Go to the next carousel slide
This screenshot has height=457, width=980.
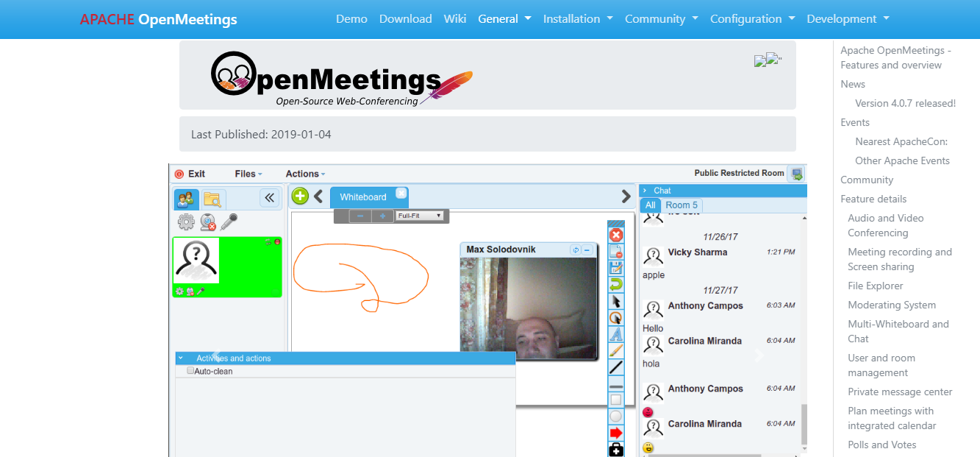click(759, 355)
